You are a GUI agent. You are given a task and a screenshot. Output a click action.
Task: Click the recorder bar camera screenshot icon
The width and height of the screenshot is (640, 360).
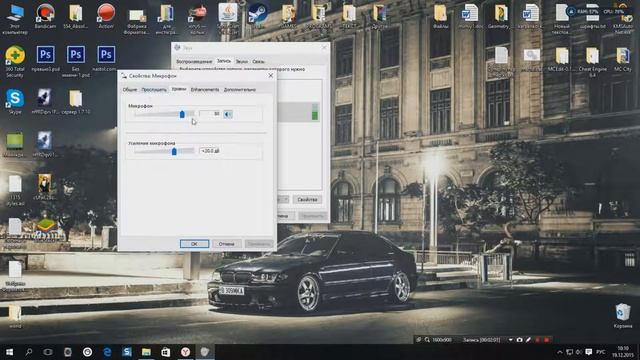[519, 340]
